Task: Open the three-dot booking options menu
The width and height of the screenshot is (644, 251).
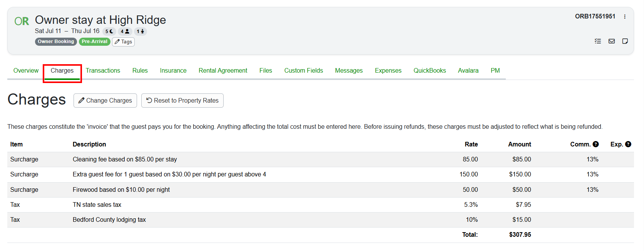Action: pyautogui.click(x=625, y=17)
